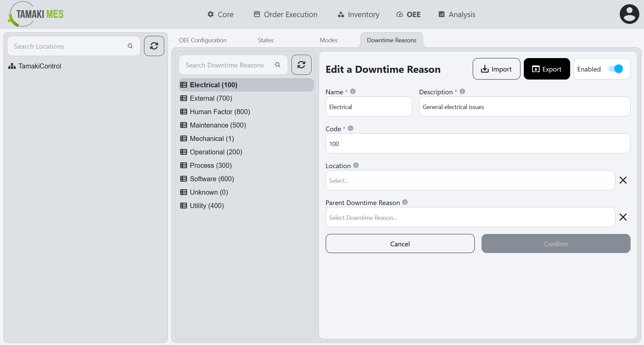
Task: Click the info icon beside Parent Downtime Reason
Action: (x=405, y=202)
